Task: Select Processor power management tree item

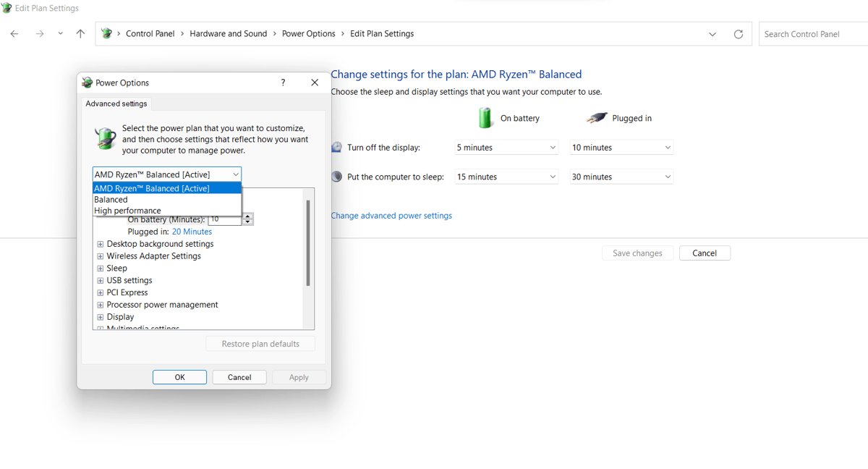Action: point(162,305)
